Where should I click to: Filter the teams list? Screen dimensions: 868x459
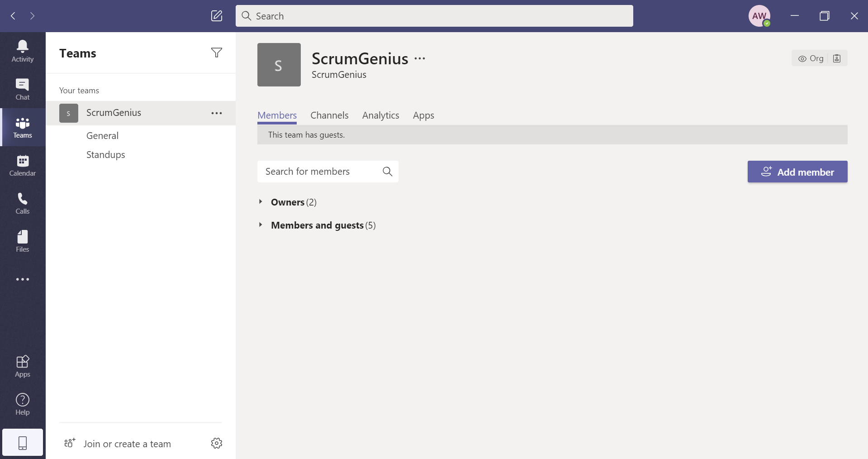click(217, 53)
